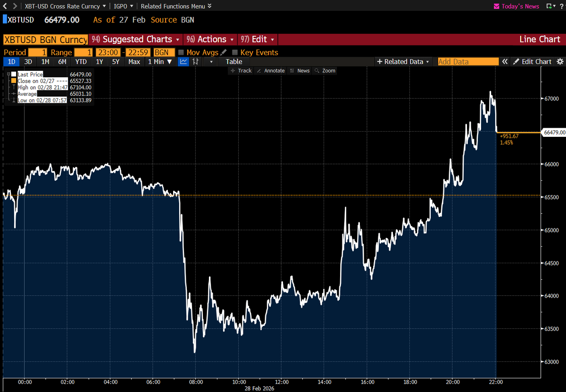
Task: Open the export window icon menu
Action: [550, 6]
